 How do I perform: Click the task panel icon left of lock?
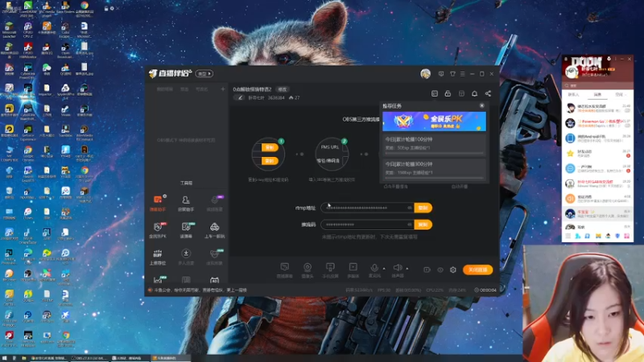click(435, 93)
